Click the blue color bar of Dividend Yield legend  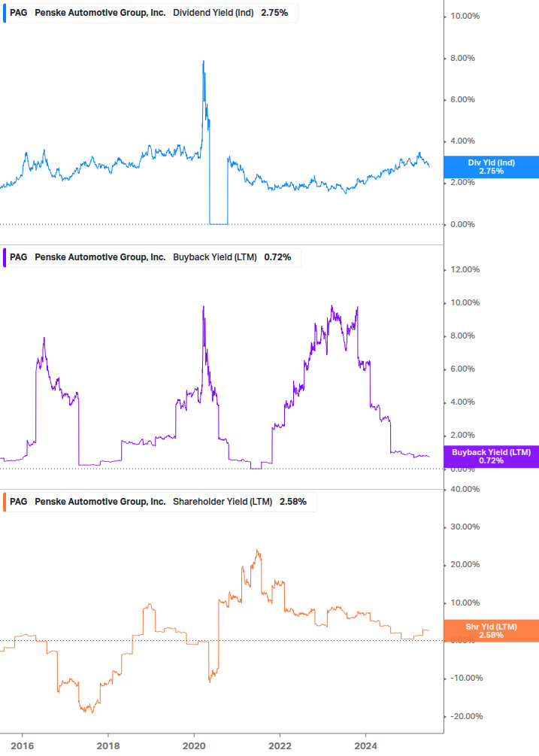tap(5, 13)
